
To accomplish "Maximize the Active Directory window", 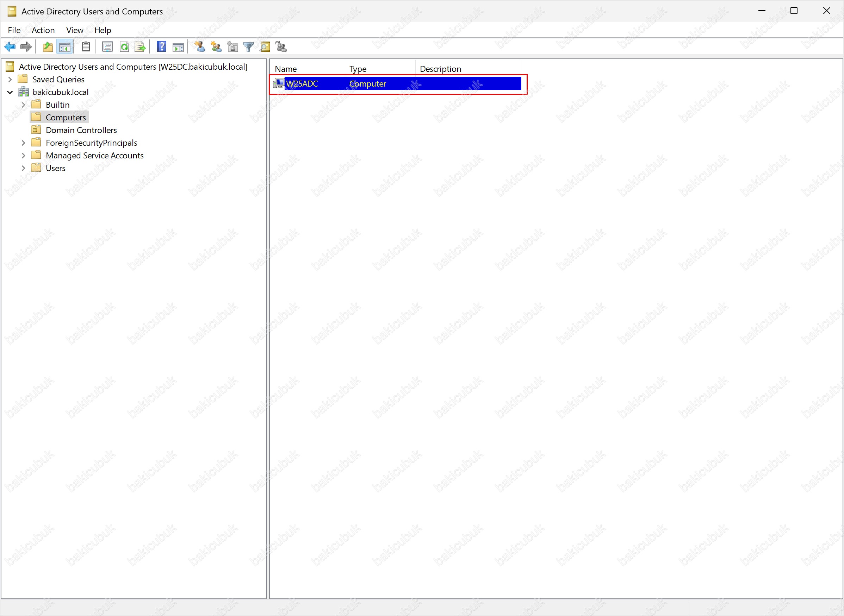I will 794,11.
